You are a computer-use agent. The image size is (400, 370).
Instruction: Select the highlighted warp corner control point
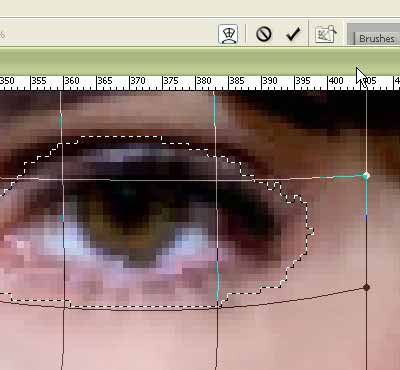pyautogui.click(x=366, y=176)
